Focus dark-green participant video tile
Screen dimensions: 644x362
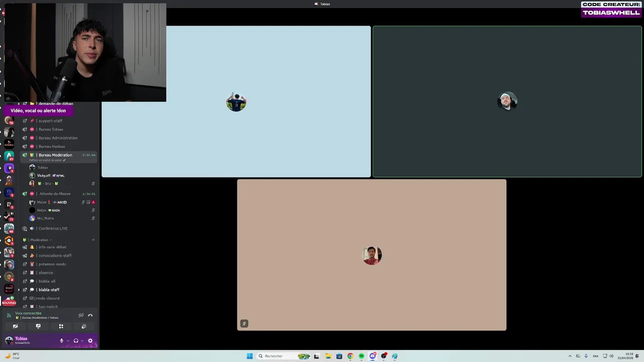(x=507, y=102)
